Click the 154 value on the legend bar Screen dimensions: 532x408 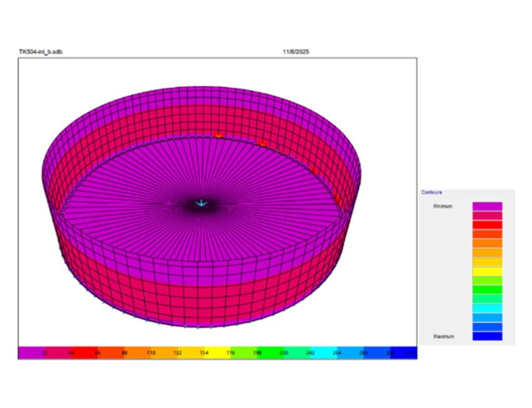tap(204, 353)
